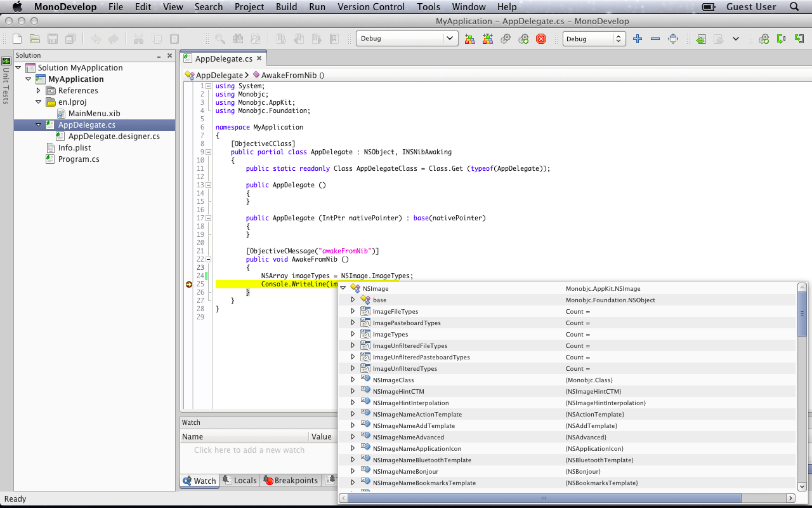Collapse the AwakeFromNib fold at line 22
Screen dimensions: 812x508
coord(209,259)
